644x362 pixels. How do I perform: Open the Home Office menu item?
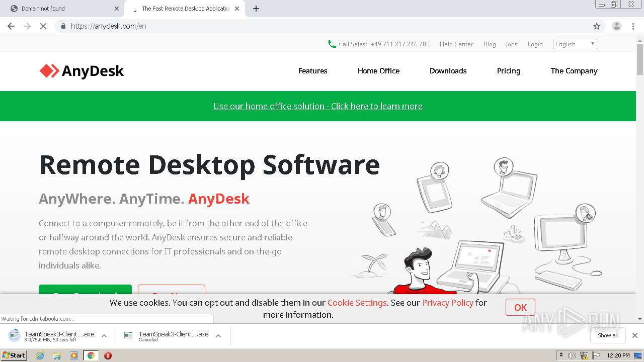(378, 71)
